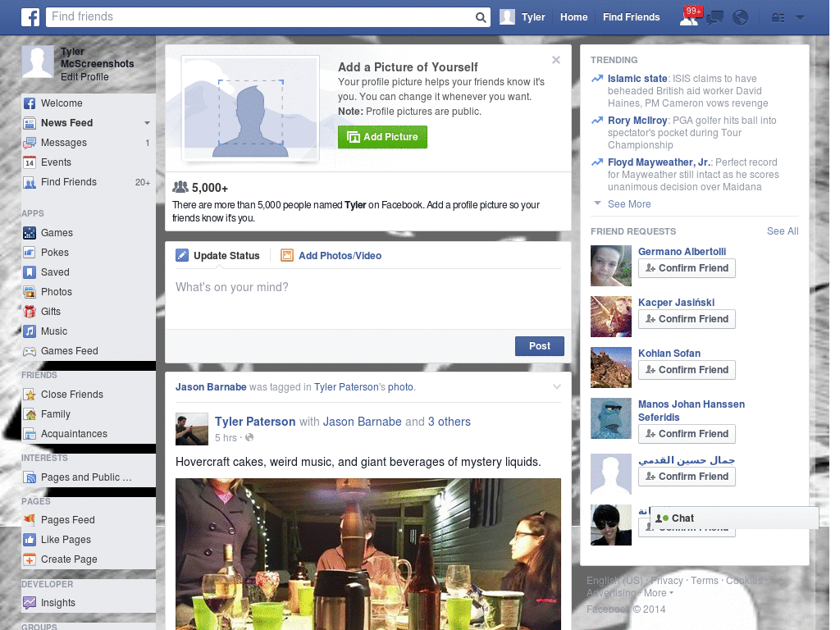Viewport: 840px width, 630px height.
Task: Expand trending topics with See More
Action: (629, 204)
